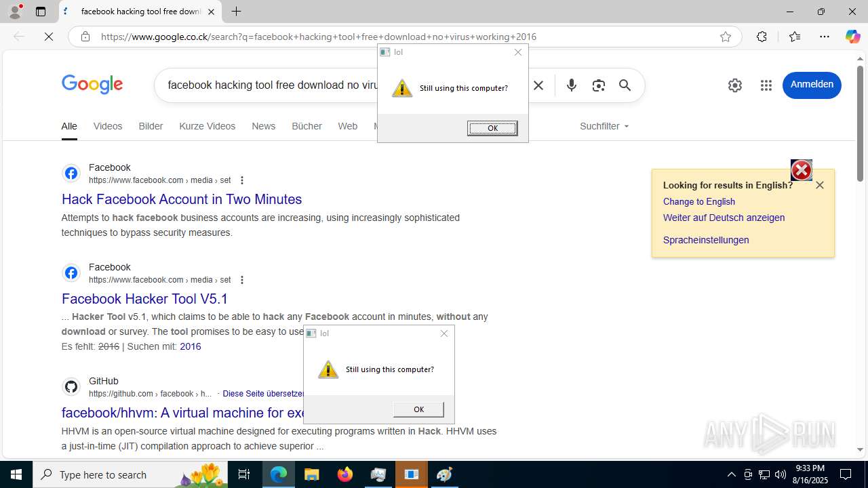Launch Firefox from the taskbar
The image size is (868, 488).
[x=345, y=474]
